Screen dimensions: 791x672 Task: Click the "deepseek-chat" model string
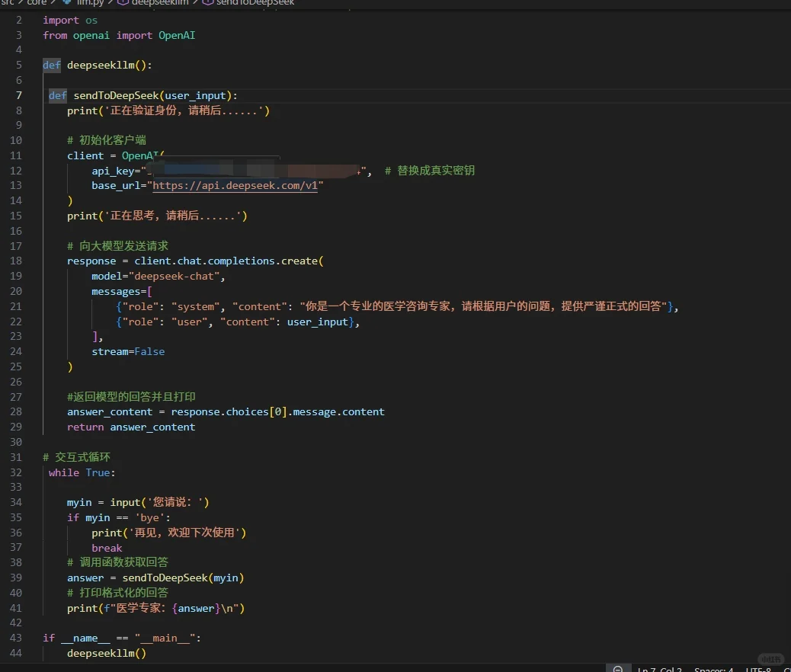pos(177,276)
